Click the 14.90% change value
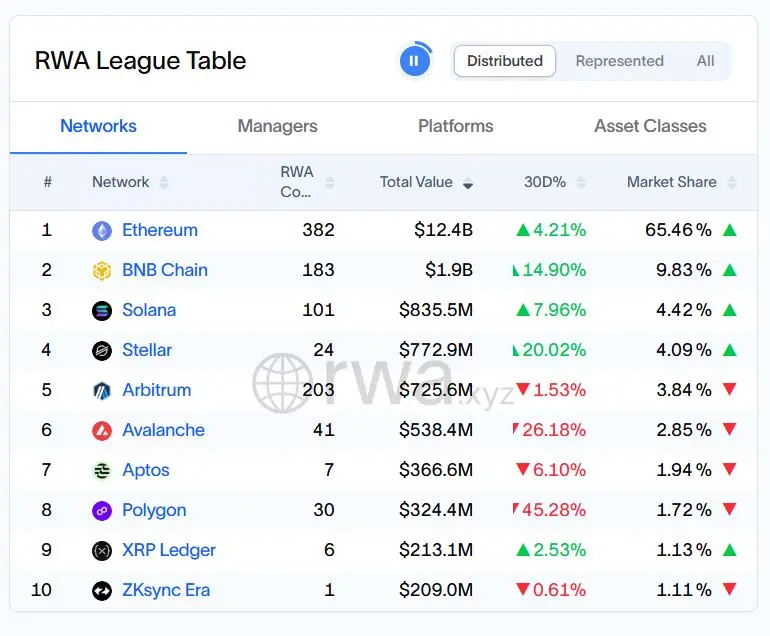Image resolution: width=770 pixels, height=636 pixels. click(x=554, y=270)
